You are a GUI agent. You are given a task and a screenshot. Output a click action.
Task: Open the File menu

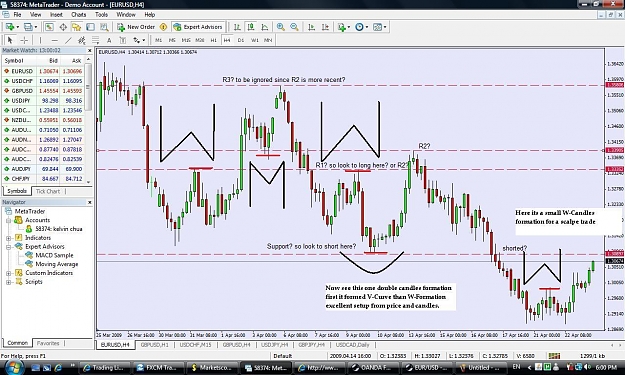(18, 15)
